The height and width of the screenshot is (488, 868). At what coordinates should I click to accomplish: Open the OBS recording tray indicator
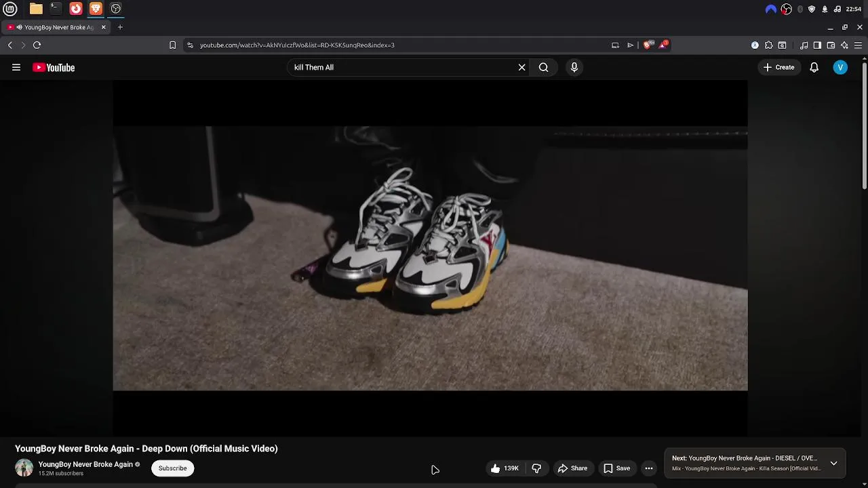pyautogui.click(x=786, y=9)
